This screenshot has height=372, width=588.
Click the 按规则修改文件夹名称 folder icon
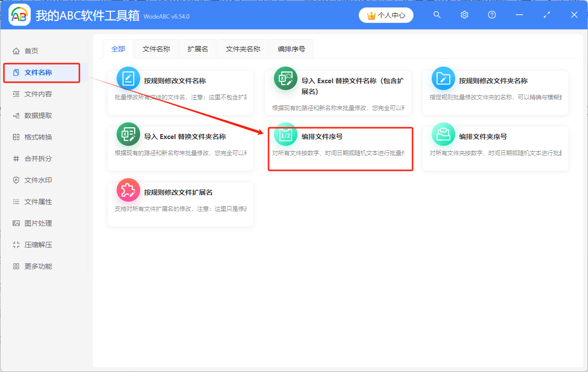tap(443, 78)
